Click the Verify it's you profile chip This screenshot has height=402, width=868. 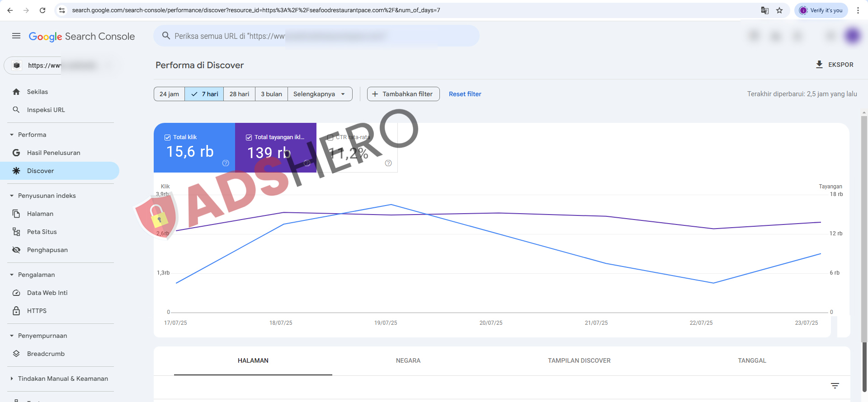point(821,10)
